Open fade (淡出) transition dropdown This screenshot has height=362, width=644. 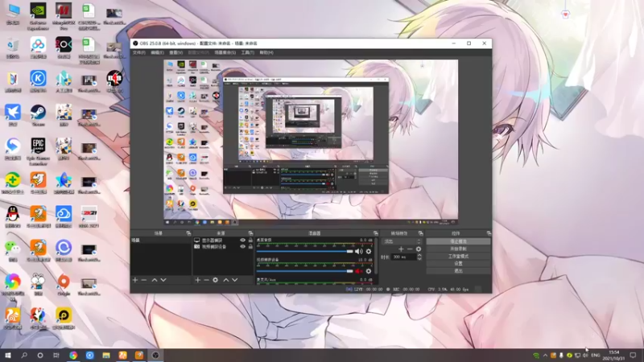(x=402, y=241)
